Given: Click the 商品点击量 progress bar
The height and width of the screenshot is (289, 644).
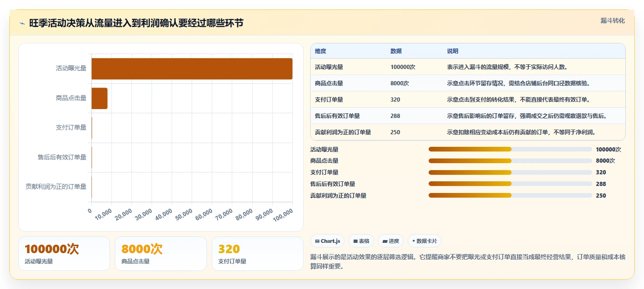Looking at the screenshot, I should (x=510, y=160).
